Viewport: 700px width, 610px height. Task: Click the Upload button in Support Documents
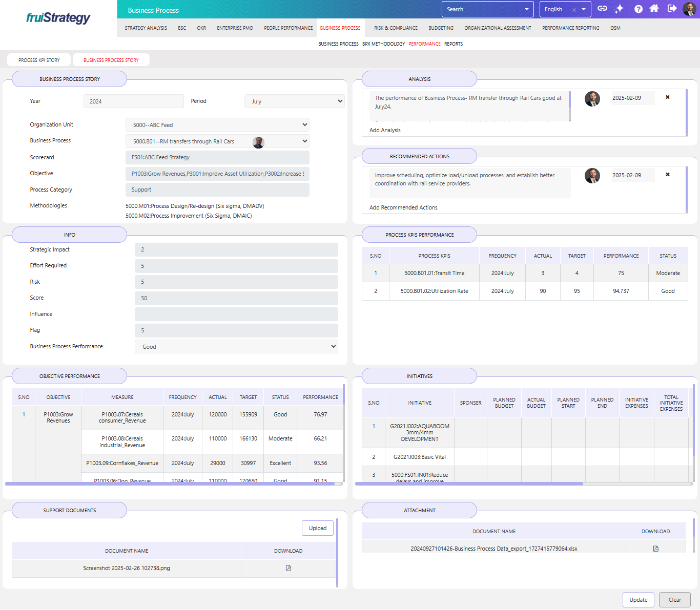[317, 528]
